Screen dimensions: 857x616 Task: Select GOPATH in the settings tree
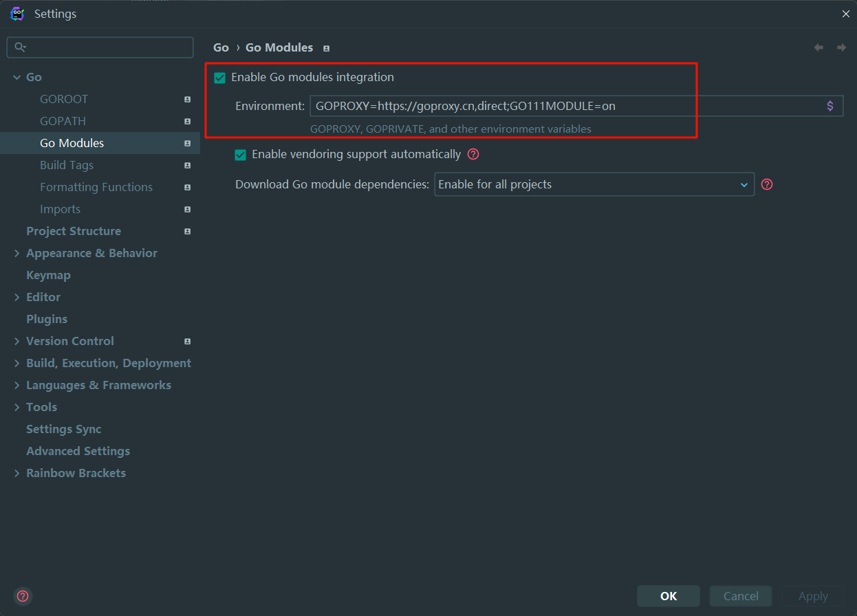point(63,121)
